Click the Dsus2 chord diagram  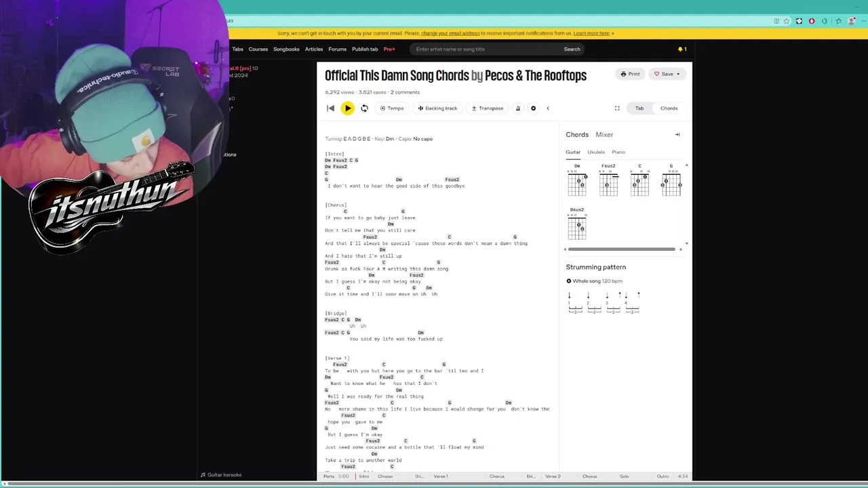click(577, 224)
